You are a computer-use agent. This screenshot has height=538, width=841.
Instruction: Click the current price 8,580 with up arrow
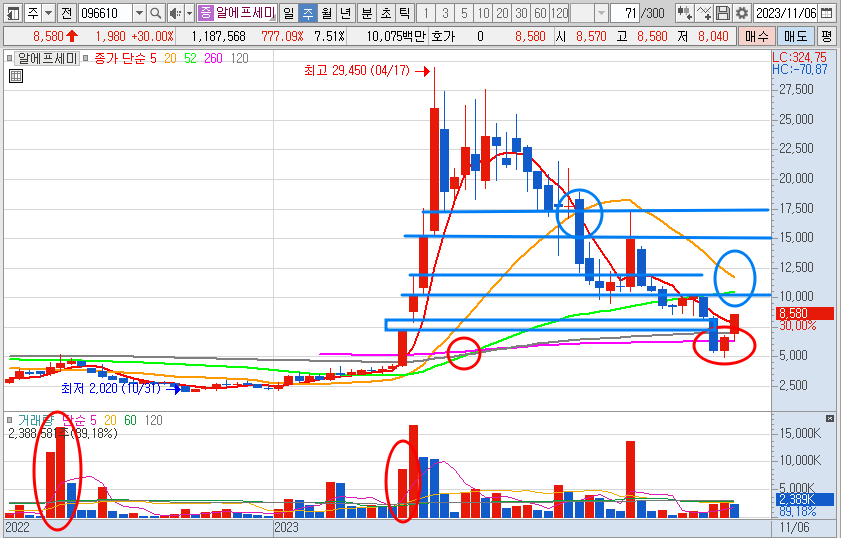[55, 36]
